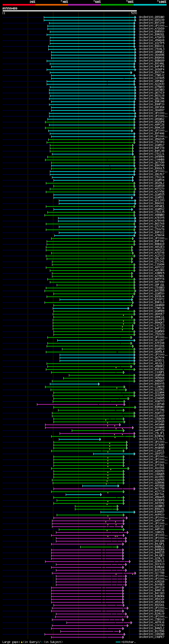
Task: Select hit label UniRef100_A5XCK7
Action: coord(152,599)
